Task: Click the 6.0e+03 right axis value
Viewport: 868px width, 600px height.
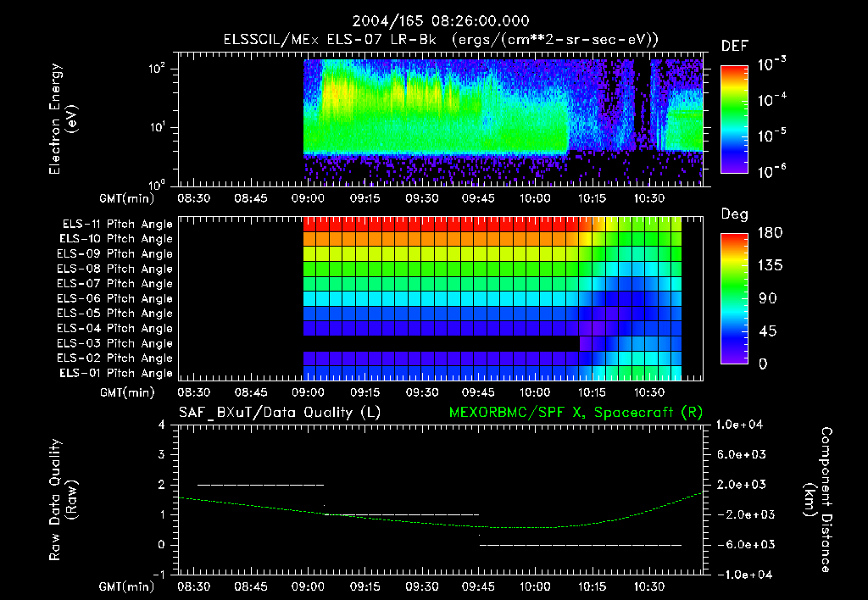Action: coord(742,454)
